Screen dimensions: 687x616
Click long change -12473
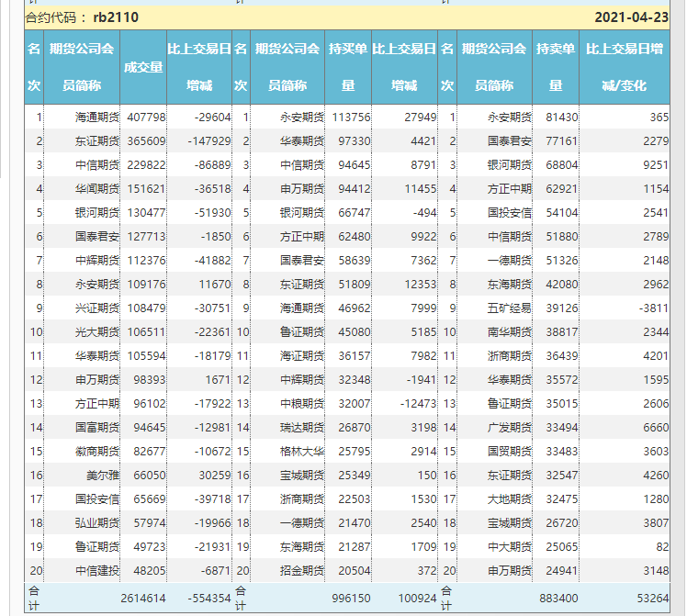419,404
